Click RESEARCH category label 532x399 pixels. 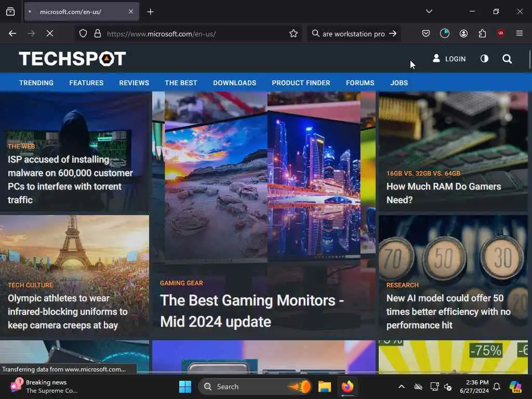click(x=402, y=285)
